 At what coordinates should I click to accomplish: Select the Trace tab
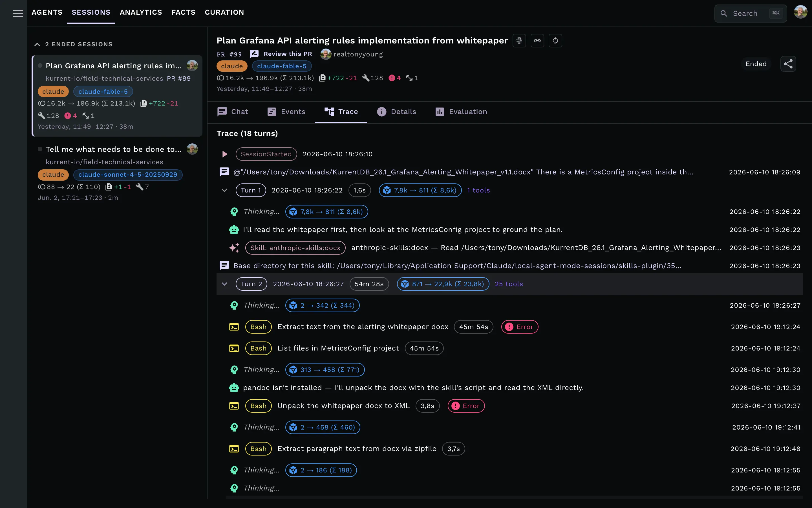pos(341,112)
